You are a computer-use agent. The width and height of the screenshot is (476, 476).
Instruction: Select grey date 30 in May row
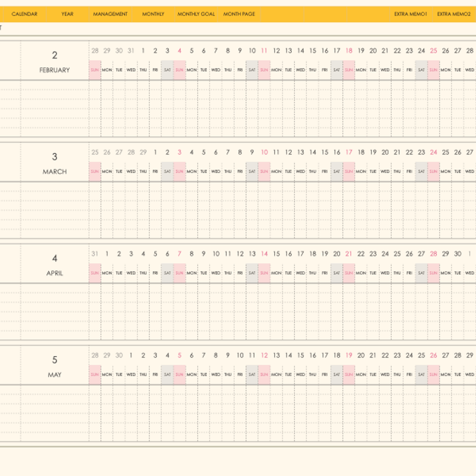[119, 355]
